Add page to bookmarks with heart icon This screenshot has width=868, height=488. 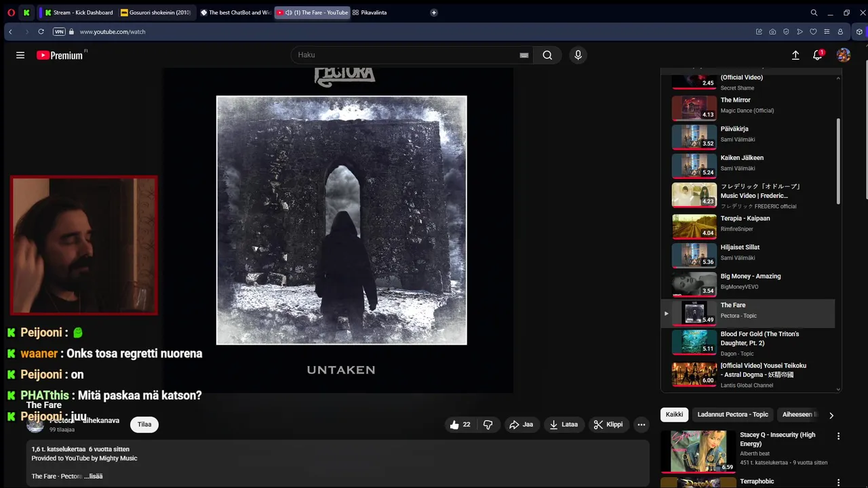pos(813,32)
